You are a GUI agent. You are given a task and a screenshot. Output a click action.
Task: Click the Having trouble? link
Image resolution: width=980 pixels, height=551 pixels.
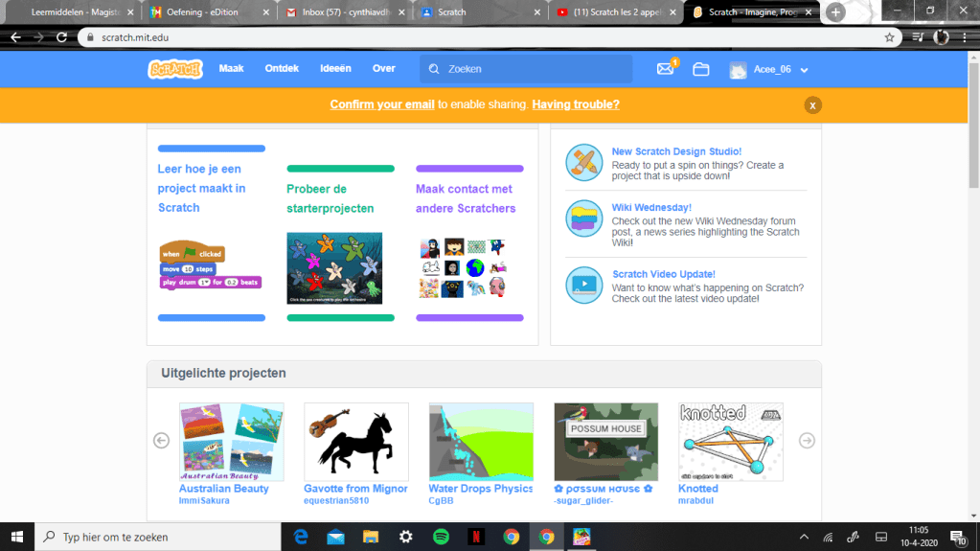(x=576, y=104)
